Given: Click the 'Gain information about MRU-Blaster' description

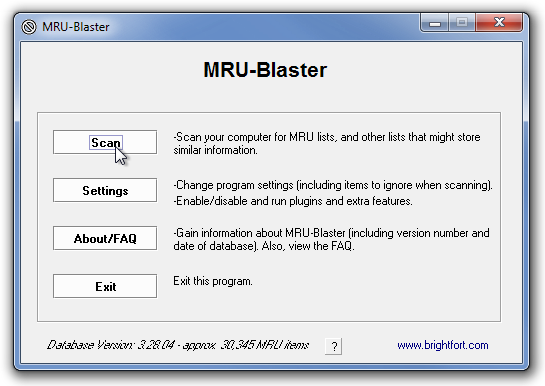Looking at the screenshot, I should point(331,239).
